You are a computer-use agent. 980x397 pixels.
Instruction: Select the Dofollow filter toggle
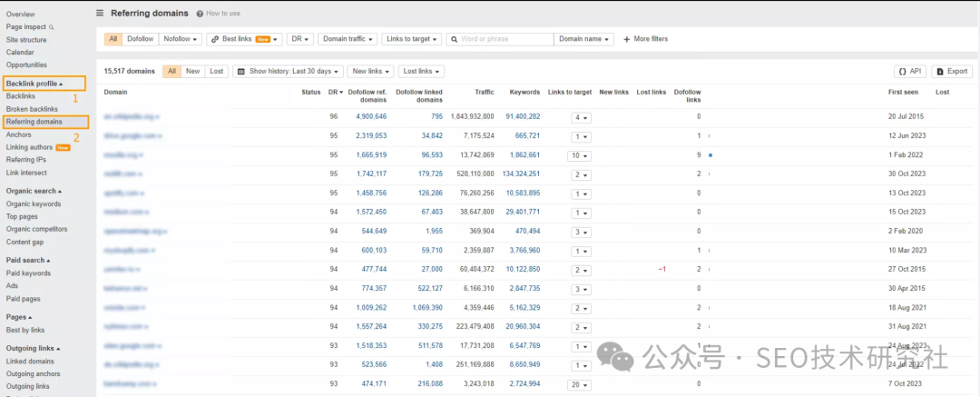[141, 39]
